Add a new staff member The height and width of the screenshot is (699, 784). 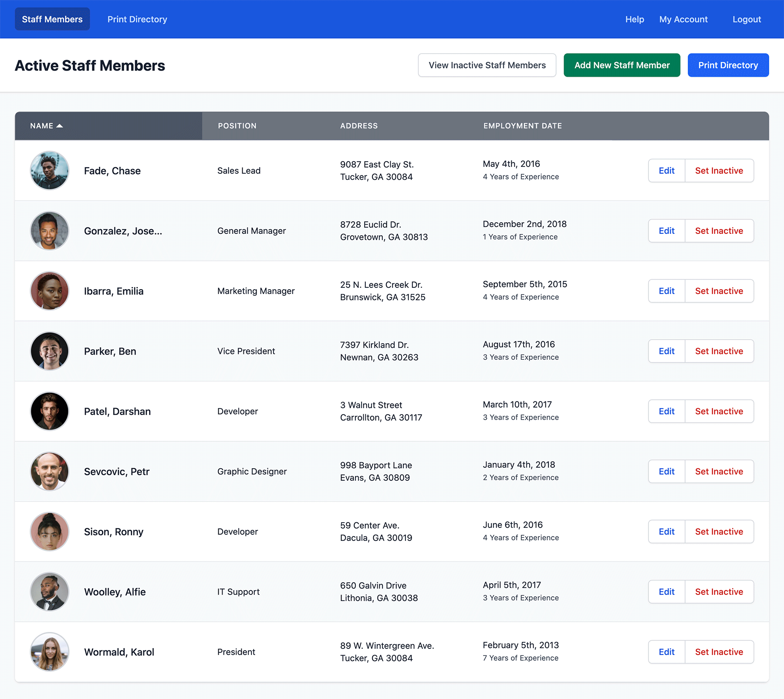coord(622,65)
